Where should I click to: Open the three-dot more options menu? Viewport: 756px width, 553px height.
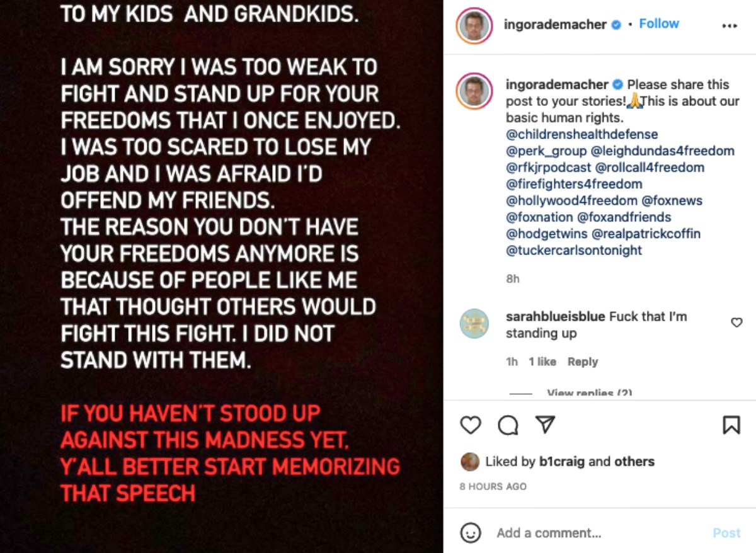coord(729,26)
